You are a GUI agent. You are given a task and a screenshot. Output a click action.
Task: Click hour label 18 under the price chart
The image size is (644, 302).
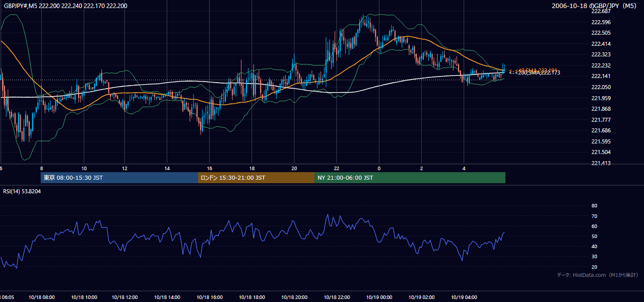pos(252,169)
